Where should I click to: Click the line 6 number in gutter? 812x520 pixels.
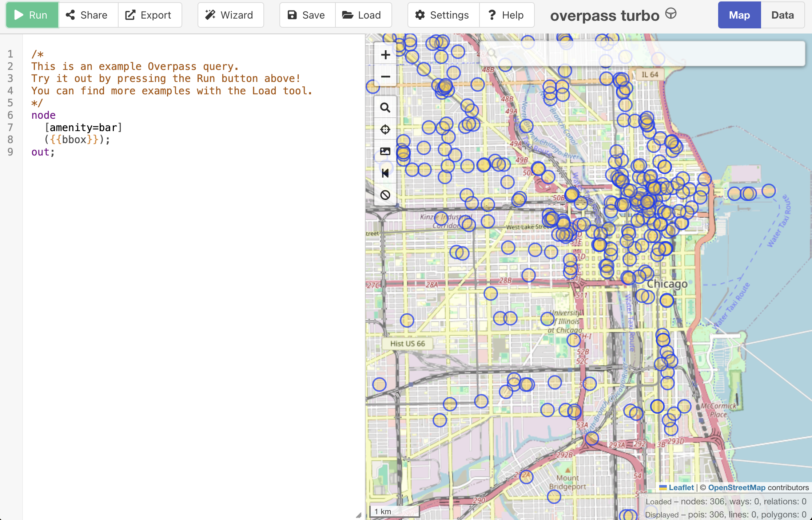[x=10, y=115]
